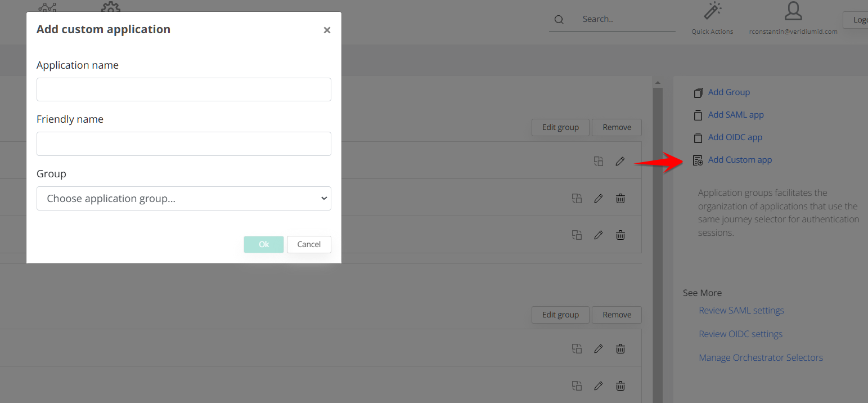Viewport: 868px width, 403px height.
Task: Click the Add Custom app link
Action: 740,160
